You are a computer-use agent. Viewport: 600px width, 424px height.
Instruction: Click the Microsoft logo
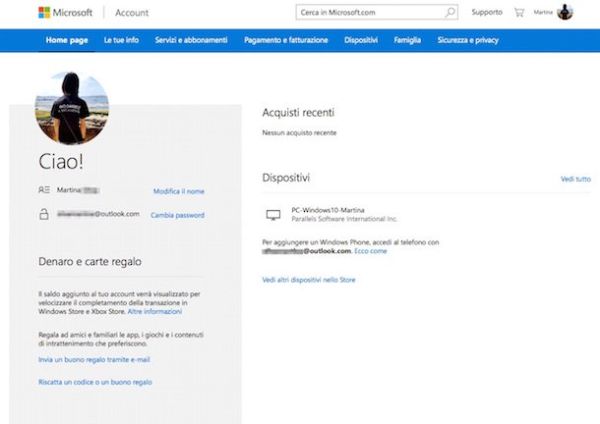(65, 13)
